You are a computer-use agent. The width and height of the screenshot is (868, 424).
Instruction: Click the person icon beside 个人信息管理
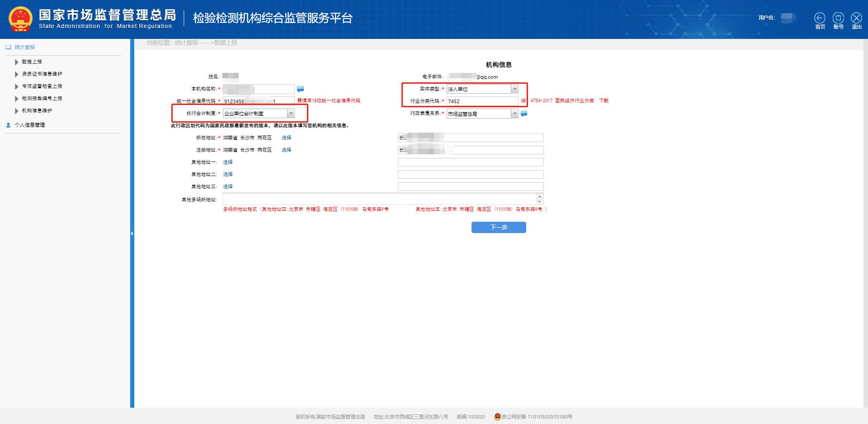8,125
